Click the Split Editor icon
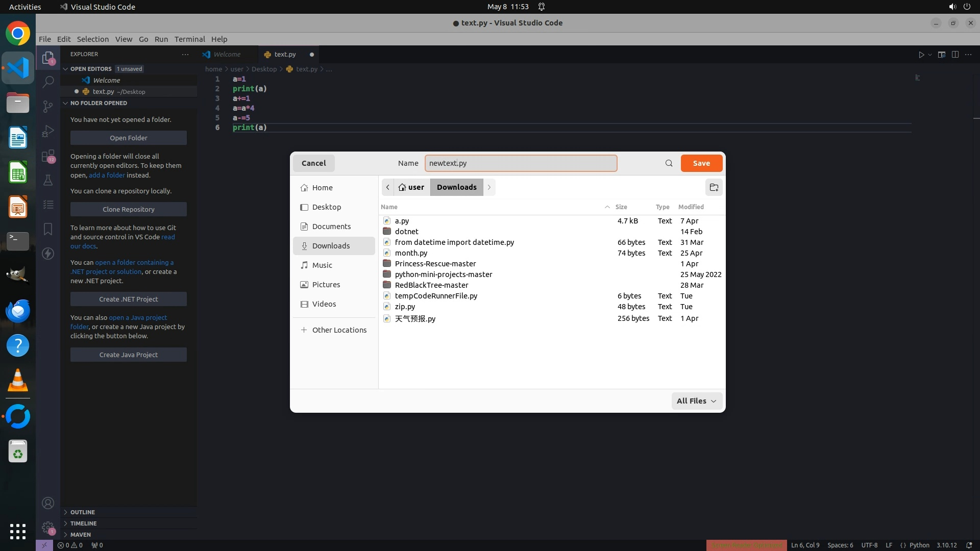Screen dimensions: 980x551 pos(955,55)
